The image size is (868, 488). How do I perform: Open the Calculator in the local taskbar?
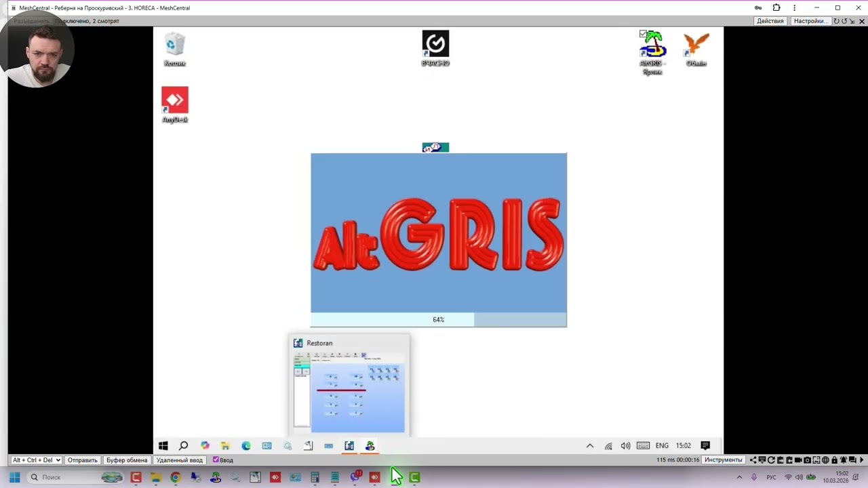pyautogui.click(x=315, y=477)
